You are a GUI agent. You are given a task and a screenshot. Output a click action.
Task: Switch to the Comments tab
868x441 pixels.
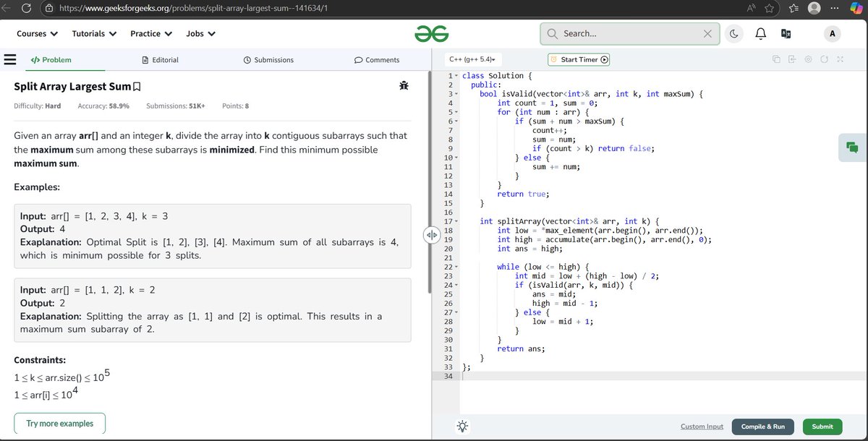pyautogui.click(x=377, y=60)
